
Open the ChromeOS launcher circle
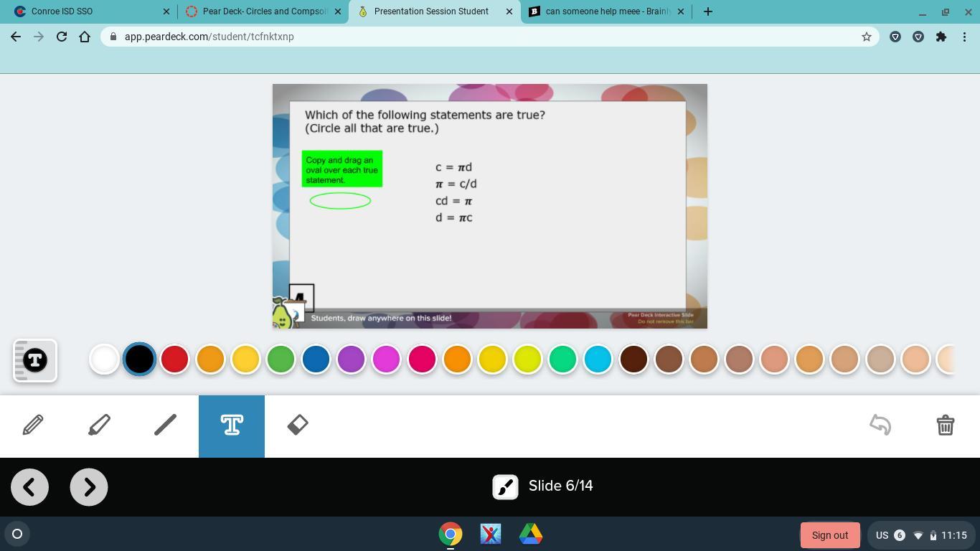[x=17, y=534]
